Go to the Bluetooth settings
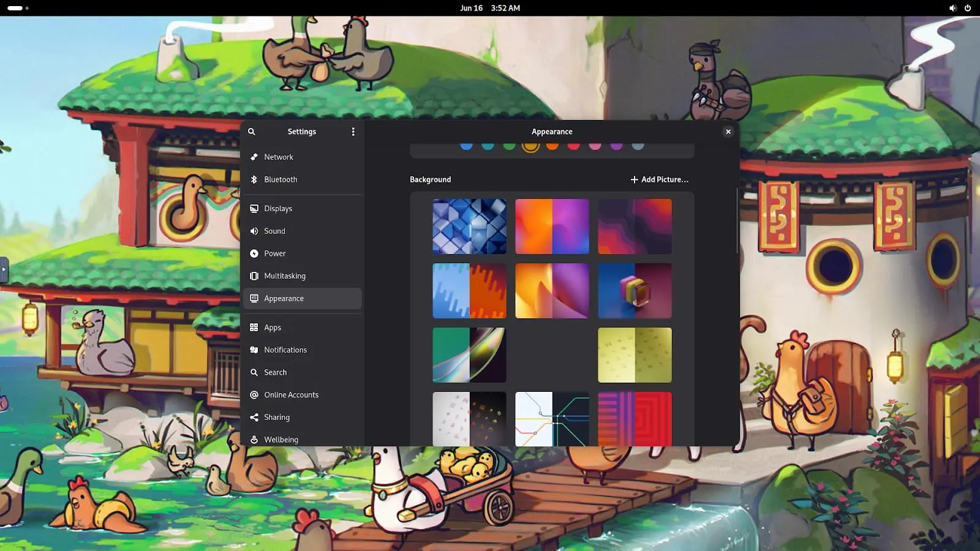The width and height of the screenshot is (980, 551). point(303,179)
